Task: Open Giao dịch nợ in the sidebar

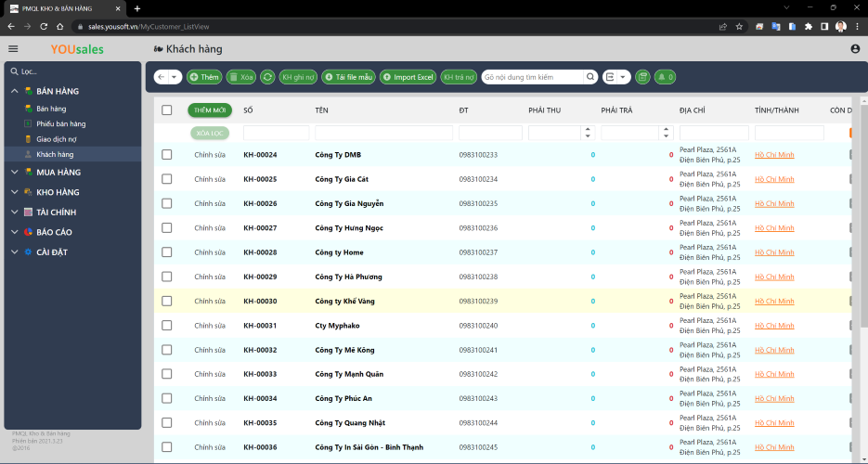Action: click(57, 139)
